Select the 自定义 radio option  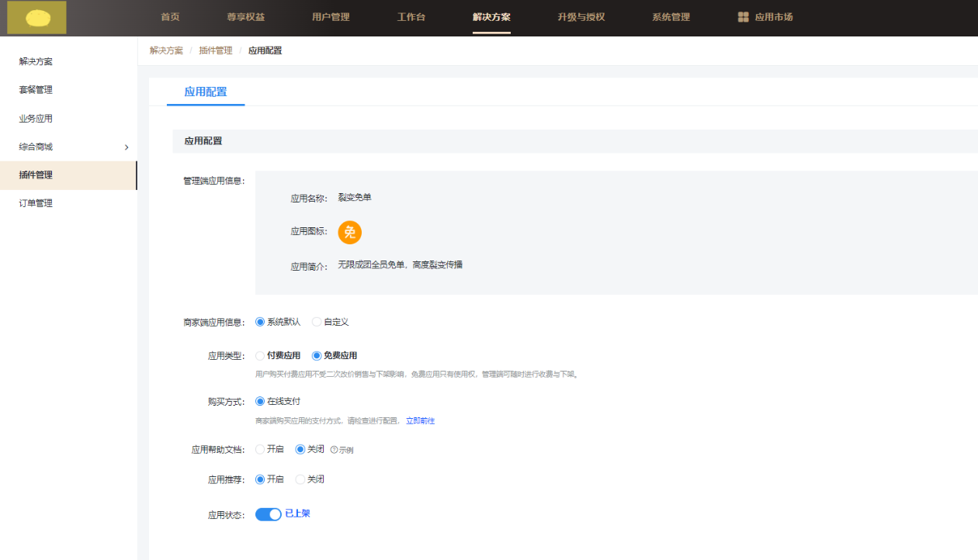pyautogui.click(x=317, y=322)
